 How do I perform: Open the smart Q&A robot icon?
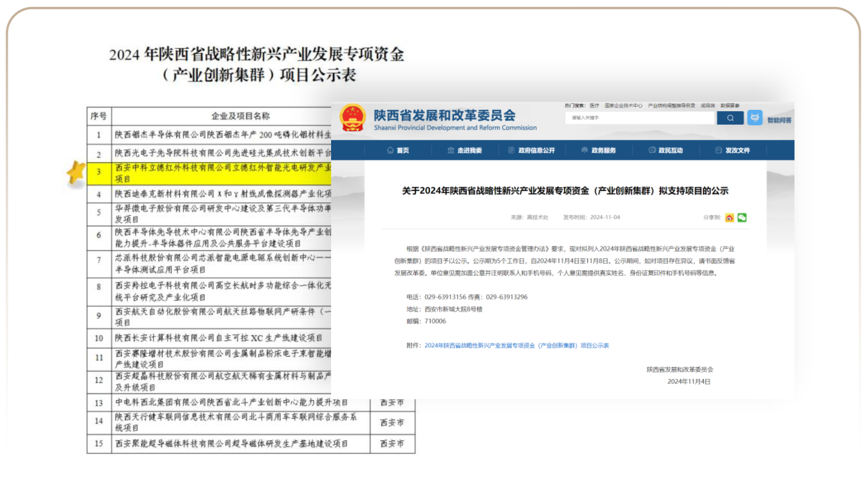(755, 118)
